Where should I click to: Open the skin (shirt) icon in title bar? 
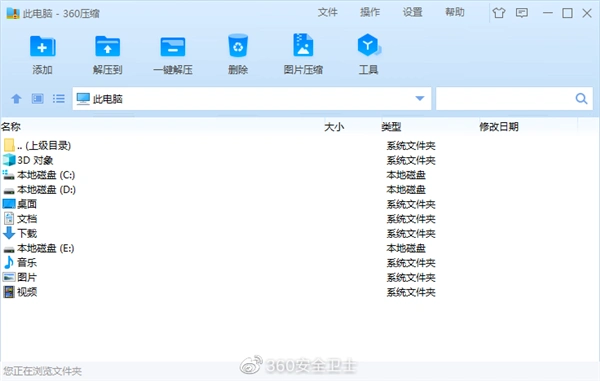click(x=499, y=13)
